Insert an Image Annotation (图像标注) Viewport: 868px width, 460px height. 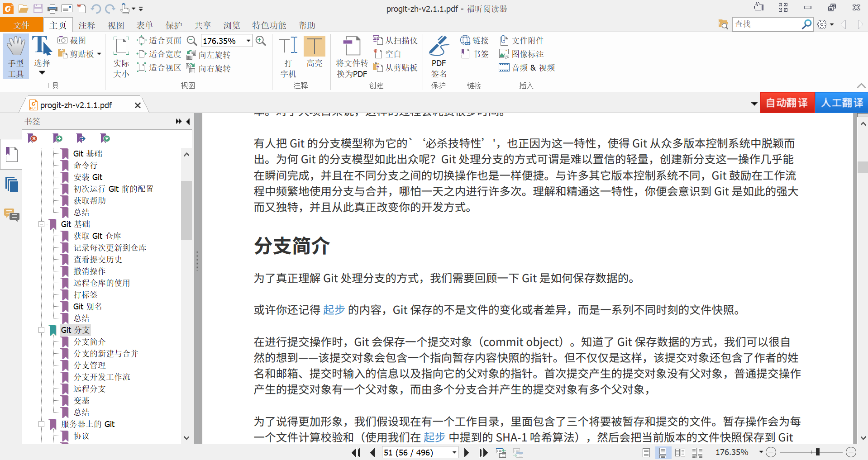(x=521, y=54)
